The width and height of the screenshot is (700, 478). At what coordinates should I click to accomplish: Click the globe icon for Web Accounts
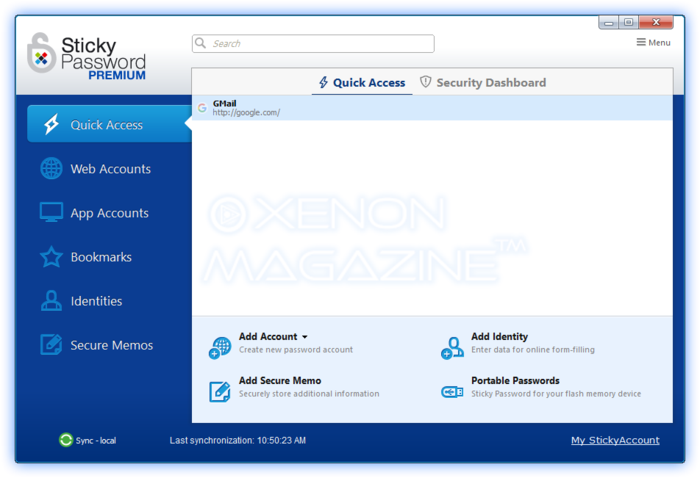[51, 168]
